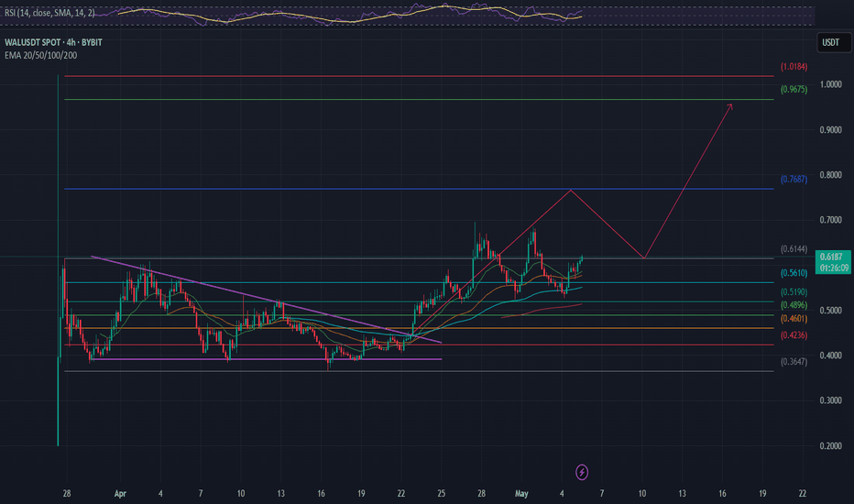Image resolution: width=854 pixels, height=504 pixels.
Task: Click the (0.4601) orange level label
Action: tap(794, 318)
